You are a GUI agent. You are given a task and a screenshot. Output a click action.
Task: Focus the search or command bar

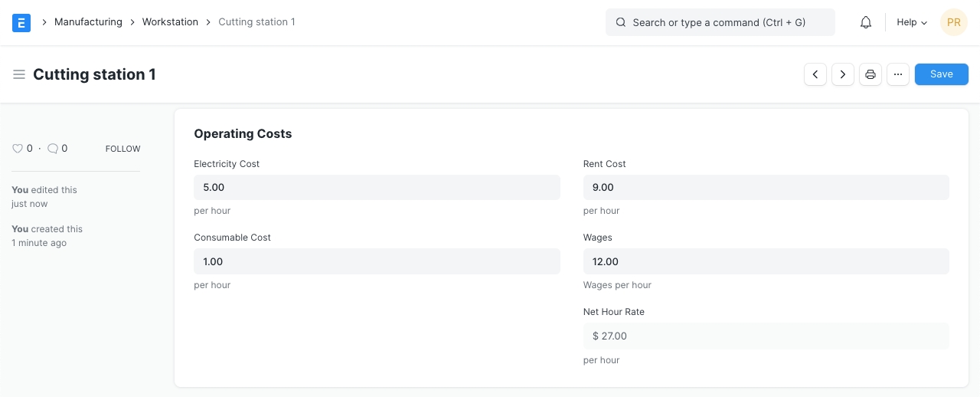click(720, 22)
